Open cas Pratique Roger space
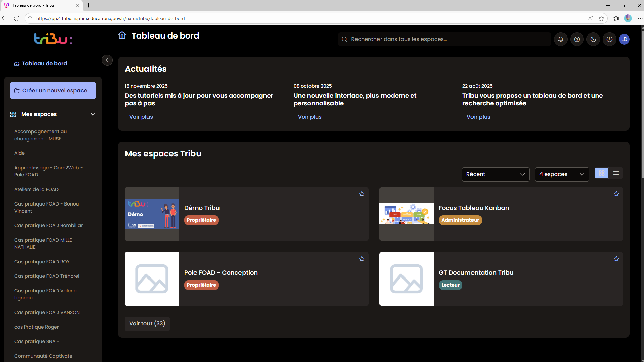Image resolution: width=644 pixels, height=362 pixels. tap(37, 327)
